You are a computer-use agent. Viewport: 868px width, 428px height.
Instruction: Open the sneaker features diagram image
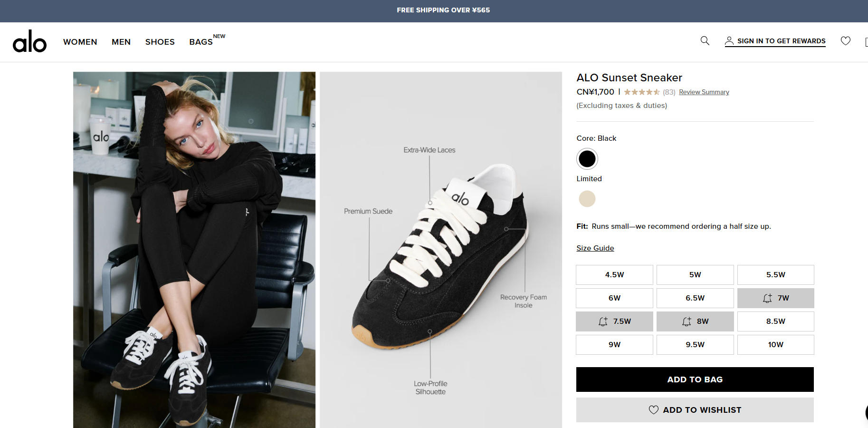441,250
